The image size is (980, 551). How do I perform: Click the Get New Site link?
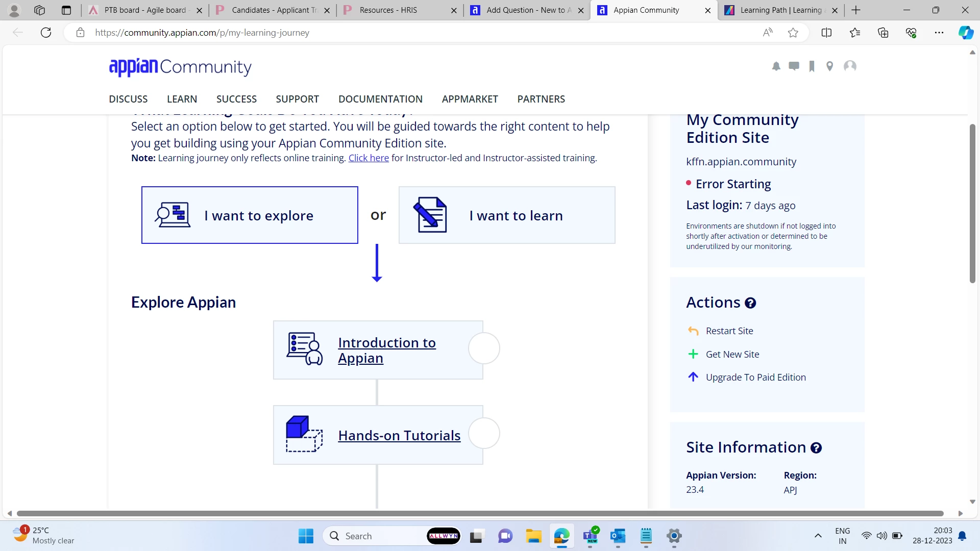click(x=732, y=354)
